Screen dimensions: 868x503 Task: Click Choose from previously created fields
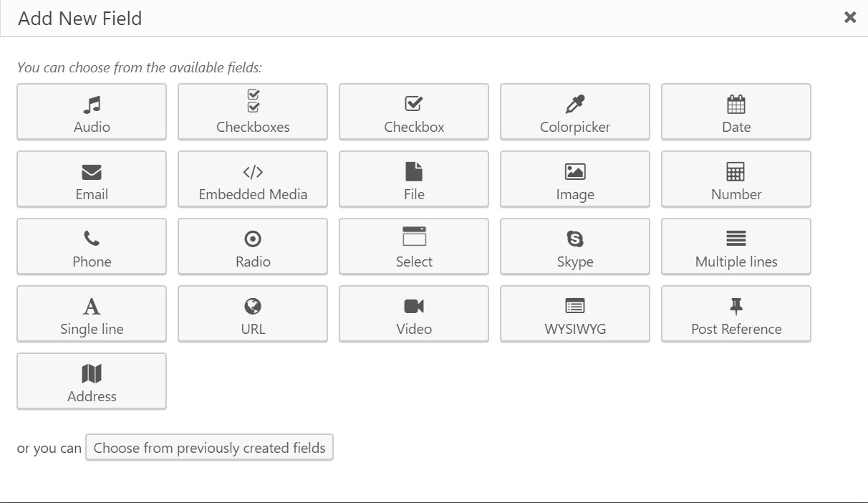coord(209,448)
